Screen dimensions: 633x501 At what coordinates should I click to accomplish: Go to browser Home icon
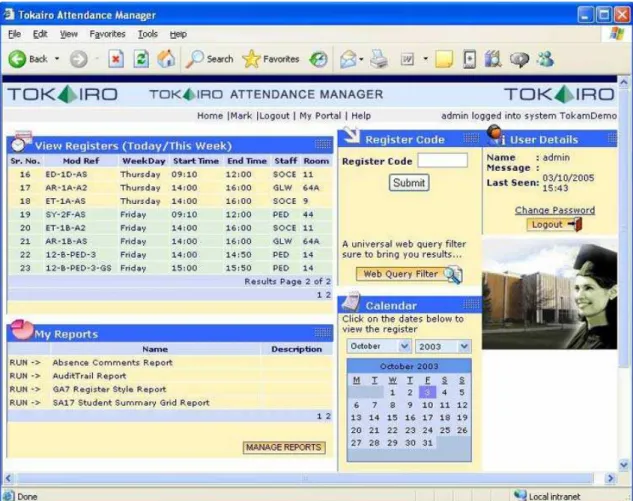pyautogui.click(x=166, y=59)
